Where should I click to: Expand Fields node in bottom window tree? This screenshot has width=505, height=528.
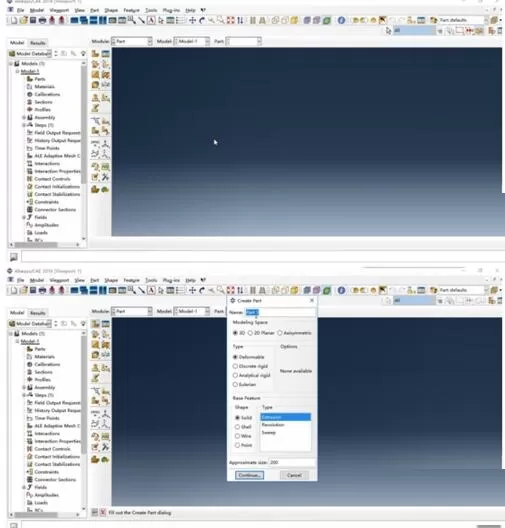[24, 487]
